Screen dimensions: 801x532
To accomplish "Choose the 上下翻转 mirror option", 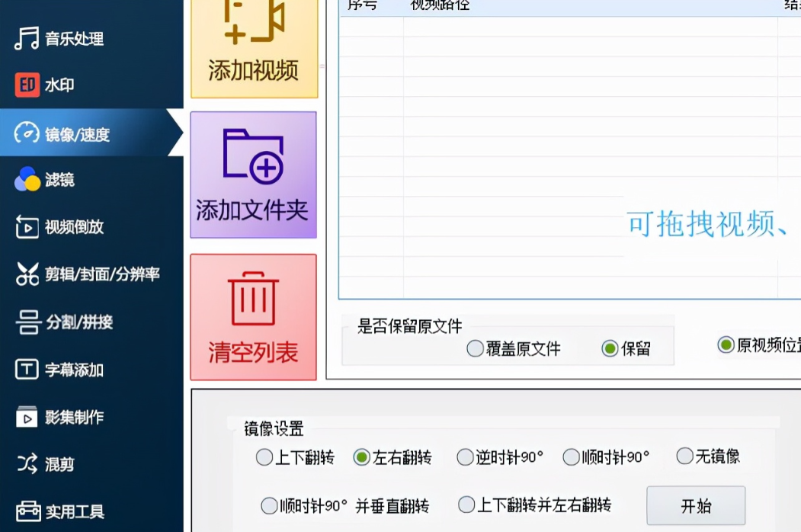I will click(x=264, y=457).
